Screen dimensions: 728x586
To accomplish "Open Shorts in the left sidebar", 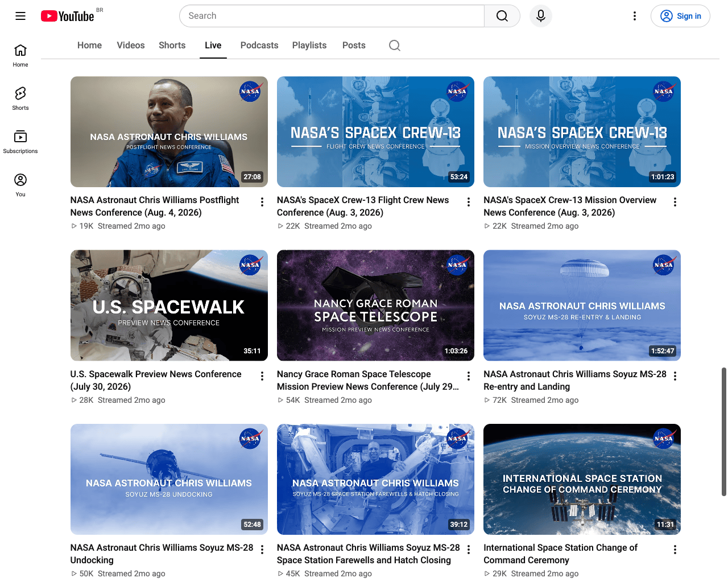I will click(20, 99).
